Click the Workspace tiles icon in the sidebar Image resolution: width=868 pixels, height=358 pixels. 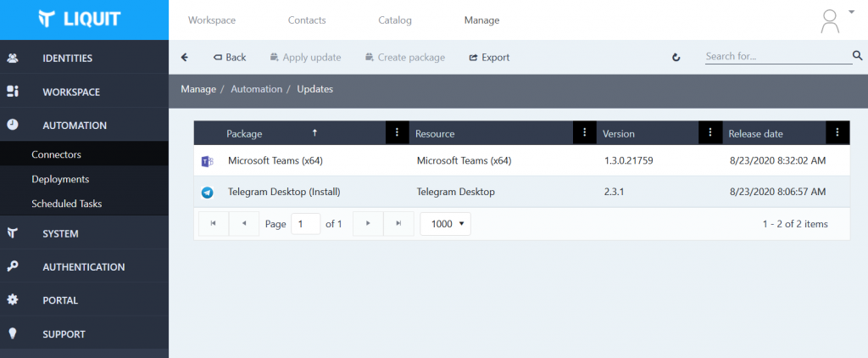pyautogui.click(x=12, y=92)
